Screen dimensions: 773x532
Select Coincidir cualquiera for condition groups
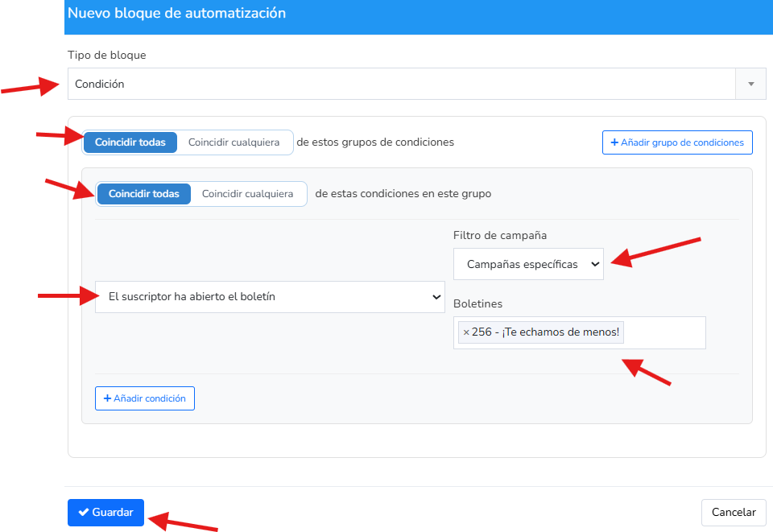(x=234, y=142)
